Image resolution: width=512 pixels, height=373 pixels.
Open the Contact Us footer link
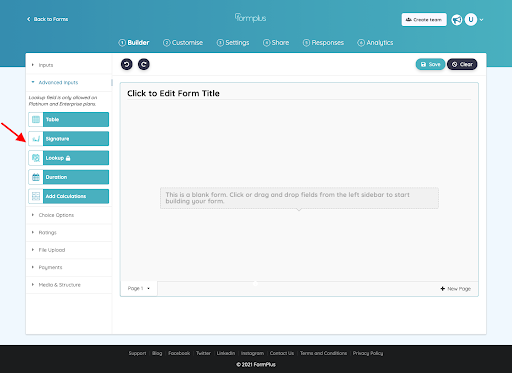[x=282, y=353]
